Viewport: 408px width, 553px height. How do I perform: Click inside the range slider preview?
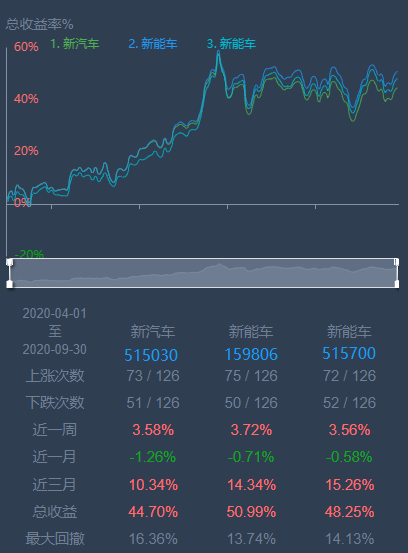[x=203, y=273]
